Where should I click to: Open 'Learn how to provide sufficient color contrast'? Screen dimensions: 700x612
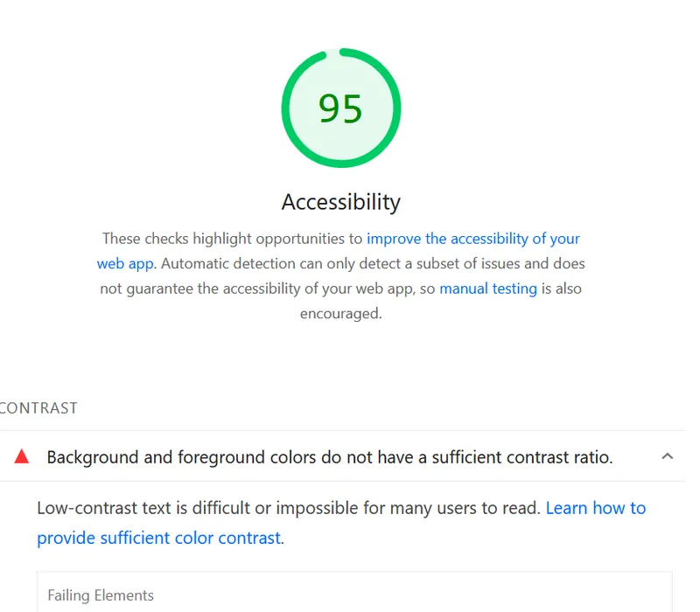(x=596, y=508)
